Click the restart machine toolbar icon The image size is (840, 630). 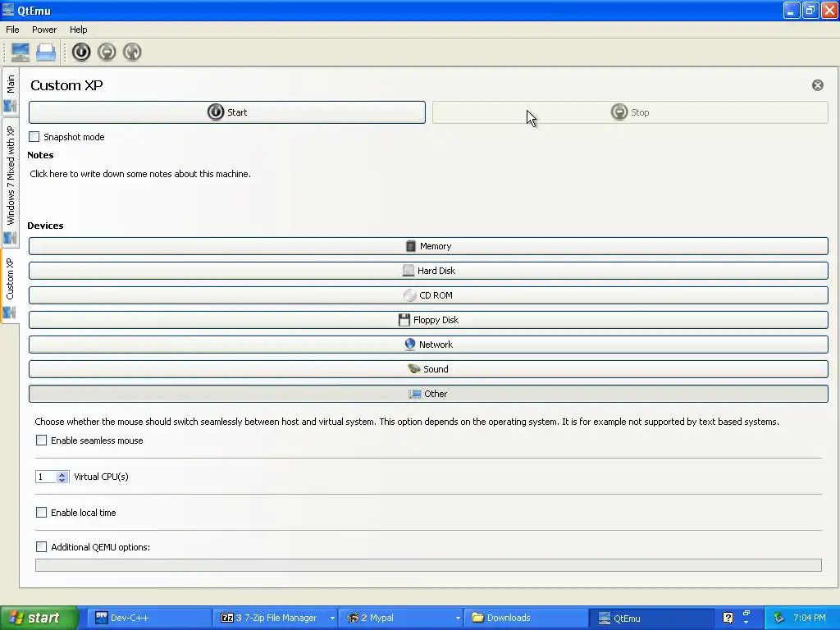132,52
